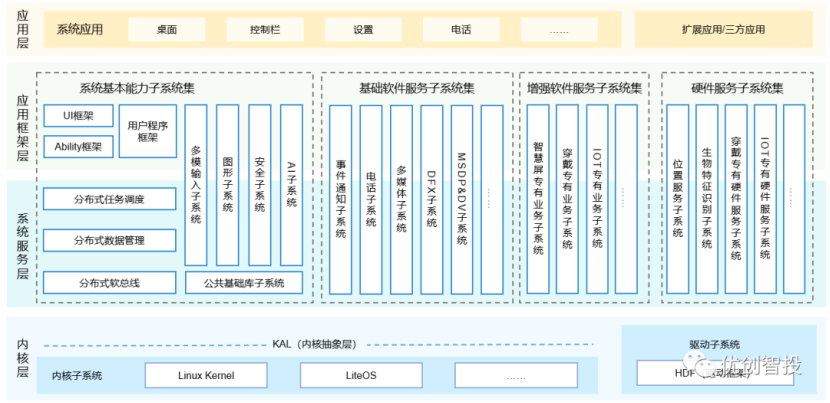This screenshot has width=830, height=403.
Task: Select the 控制栏 application box
Action: (x=265, y=30)
